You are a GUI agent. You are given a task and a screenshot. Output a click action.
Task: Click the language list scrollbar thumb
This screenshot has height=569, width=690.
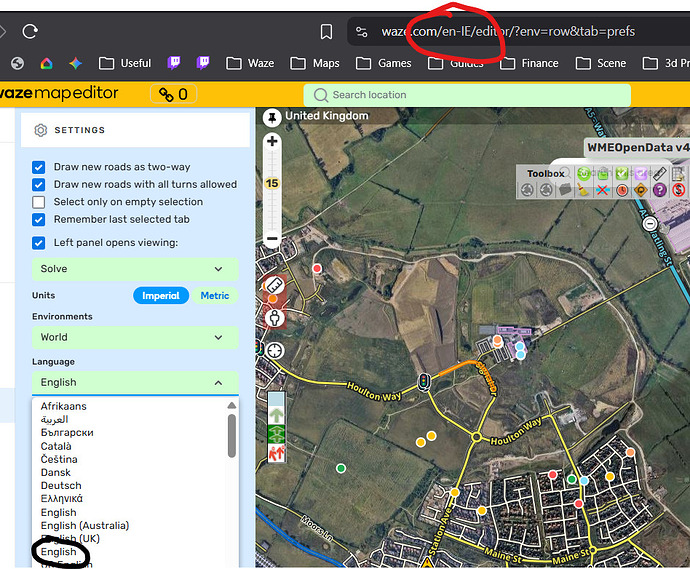pyautogui.click(x=231, y=436)
